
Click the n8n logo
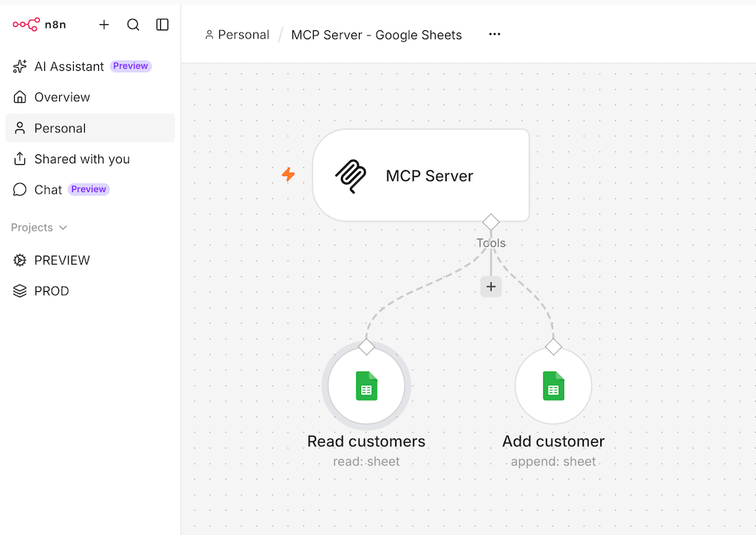39,24
